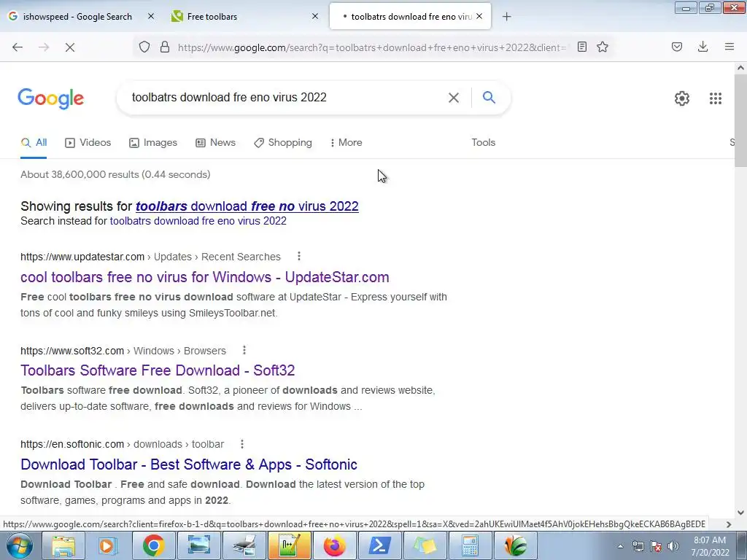The image size is (747, 560).
Task: Open the search Tools options
Action: (484, 142)
